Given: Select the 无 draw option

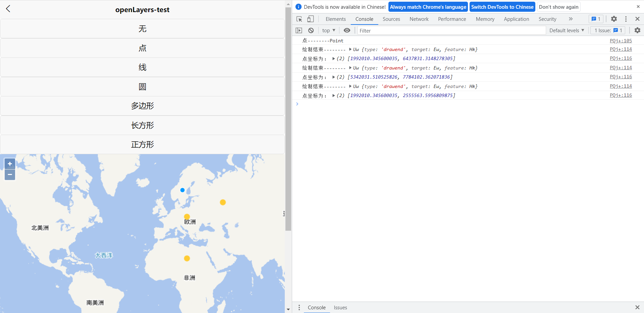Looking at the screenshot, I should [142, 29].
